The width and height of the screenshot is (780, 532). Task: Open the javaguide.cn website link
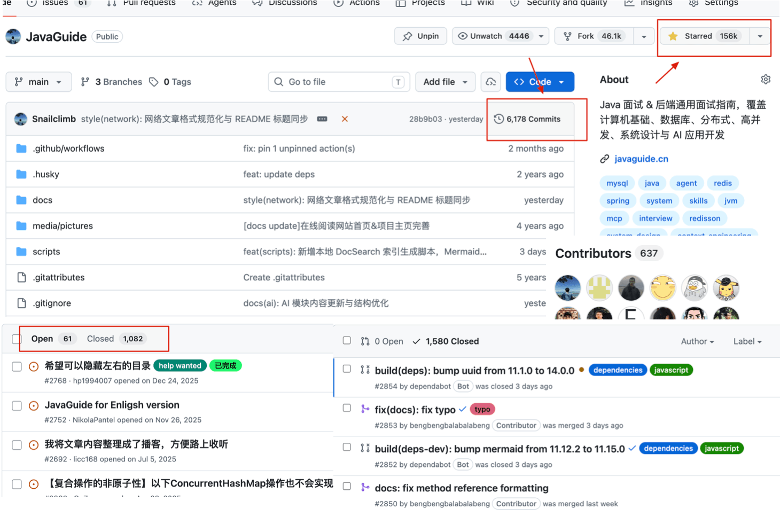click(641, 159)
